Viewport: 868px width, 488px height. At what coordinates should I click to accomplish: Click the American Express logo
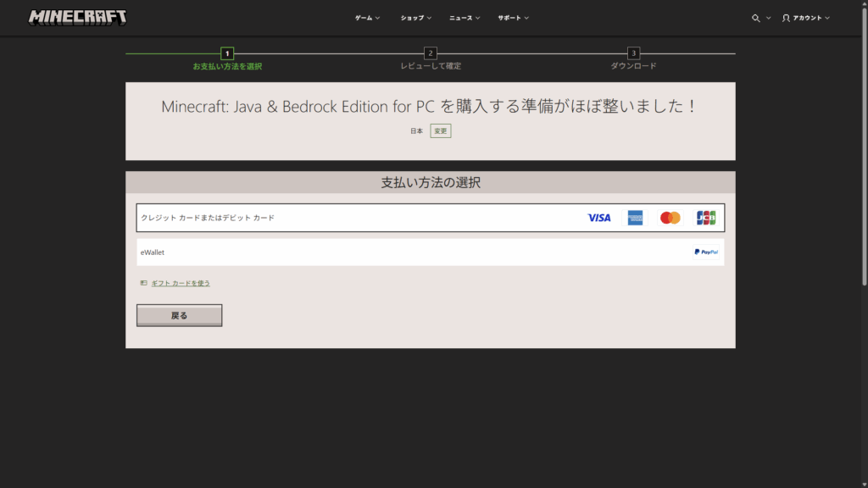tap(635, 218)
